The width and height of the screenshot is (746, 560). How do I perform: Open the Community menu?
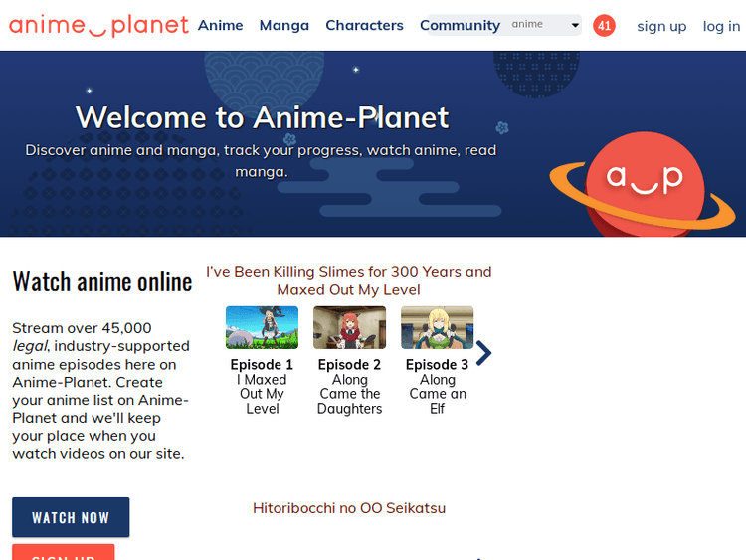coord(461,25)
